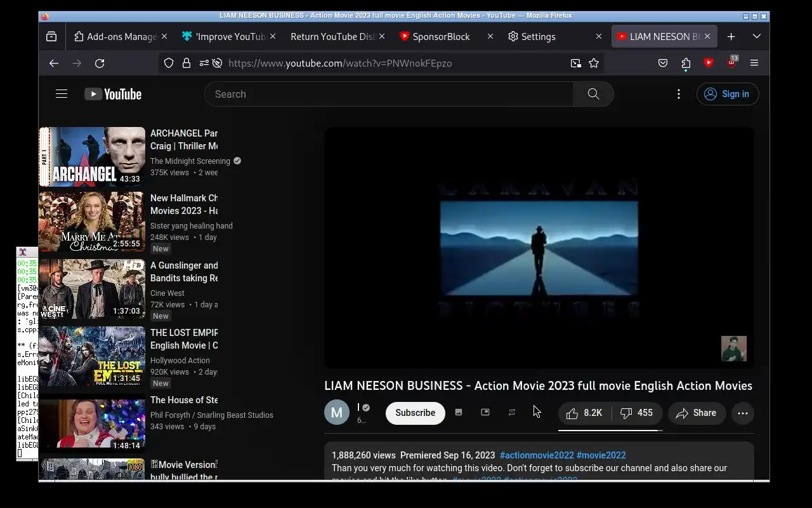Click the channel watermark in the player

tap(734, 349)
